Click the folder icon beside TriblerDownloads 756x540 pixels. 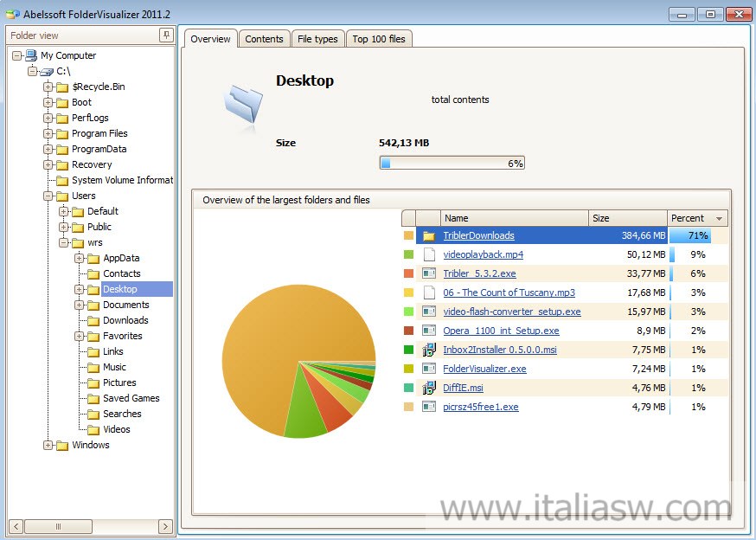tap(429, 235)
